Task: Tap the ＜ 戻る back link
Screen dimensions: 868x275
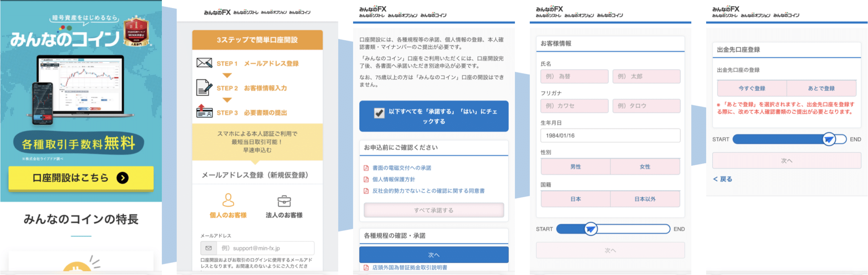Action: pyautogui.click(x=723, y=179)
